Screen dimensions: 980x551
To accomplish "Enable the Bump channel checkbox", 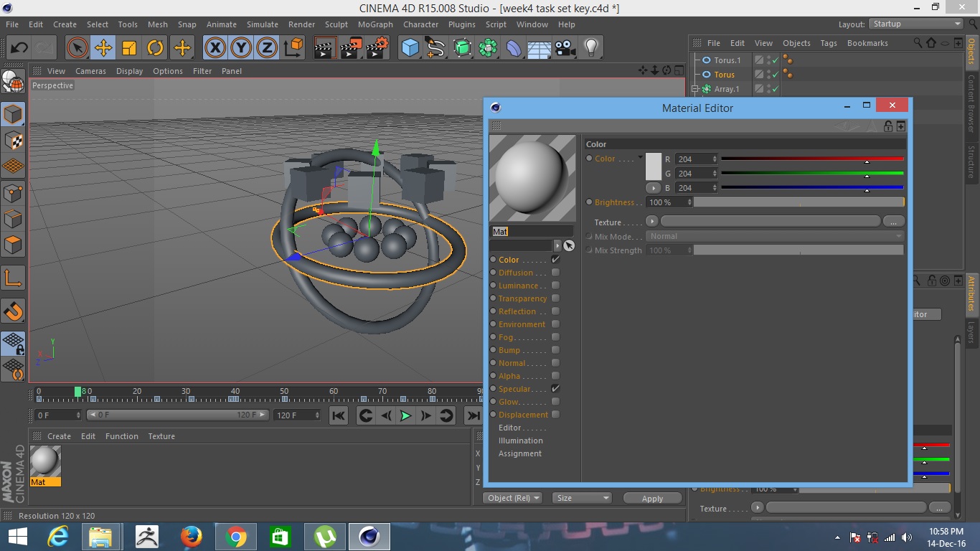I will (555, 350).
